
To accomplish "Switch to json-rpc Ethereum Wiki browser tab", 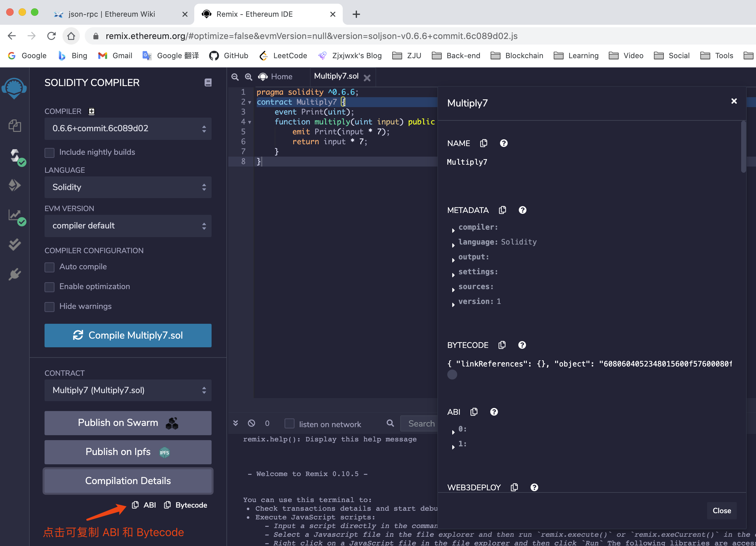I will click(x=112, y=14).
